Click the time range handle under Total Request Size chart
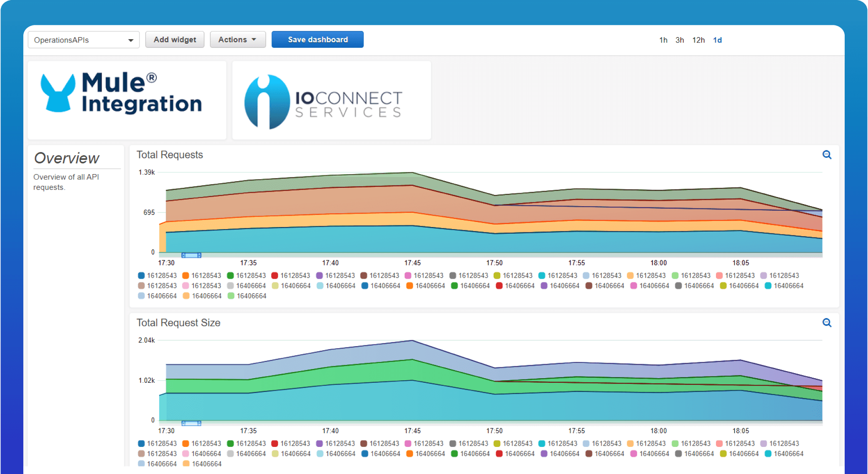The image size is (868, 474). point(192,423)
